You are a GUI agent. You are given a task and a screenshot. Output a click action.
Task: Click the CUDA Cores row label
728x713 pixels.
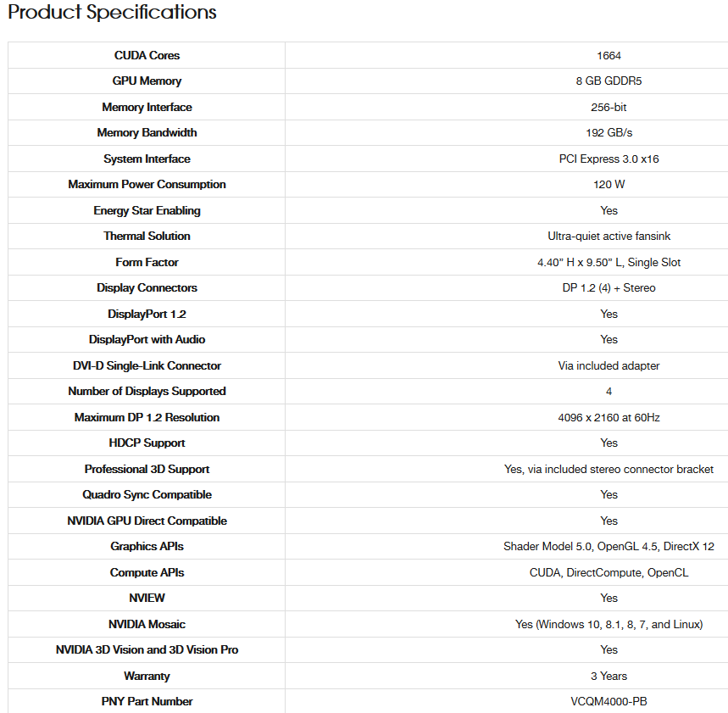click(147, 55)
